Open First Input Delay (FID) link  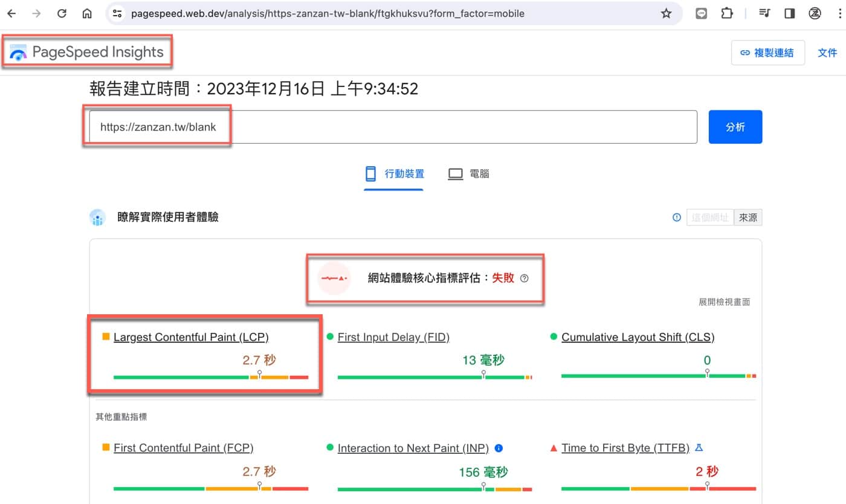(x=393, y=337)
